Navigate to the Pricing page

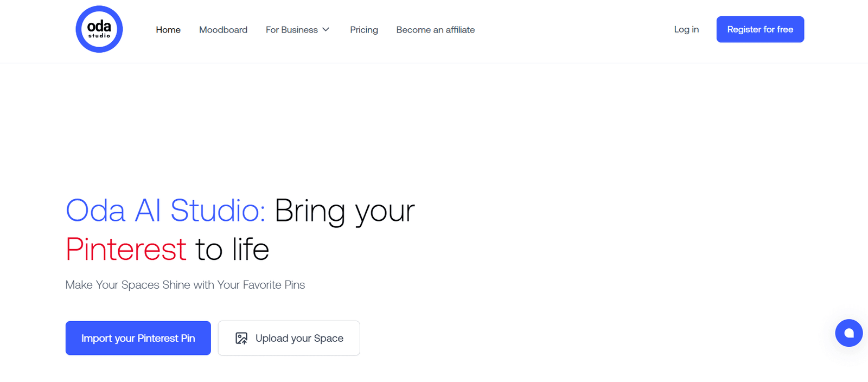pyautogui.click(x=363, y=30)
